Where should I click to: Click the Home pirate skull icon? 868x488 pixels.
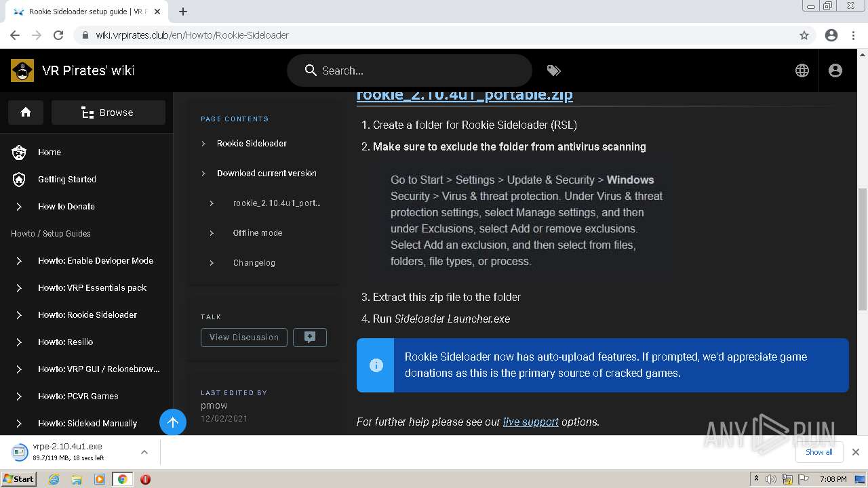[19, 152]
